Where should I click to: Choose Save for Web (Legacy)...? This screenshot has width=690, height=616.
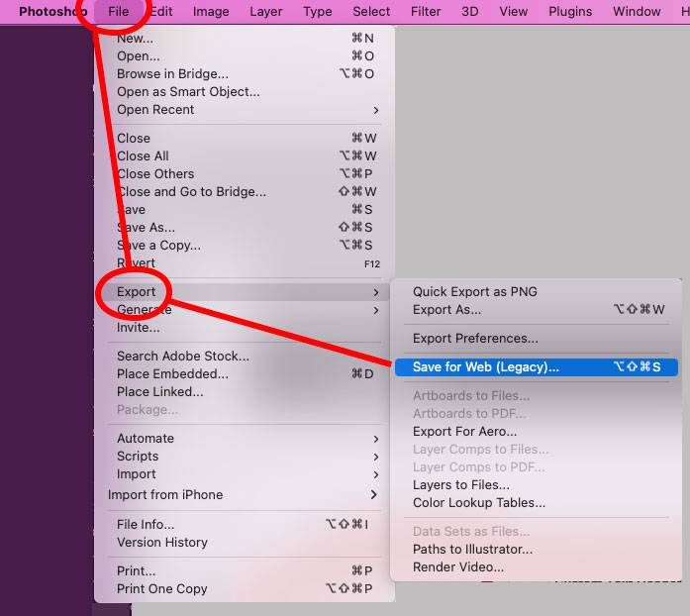(x=537, y=367)
